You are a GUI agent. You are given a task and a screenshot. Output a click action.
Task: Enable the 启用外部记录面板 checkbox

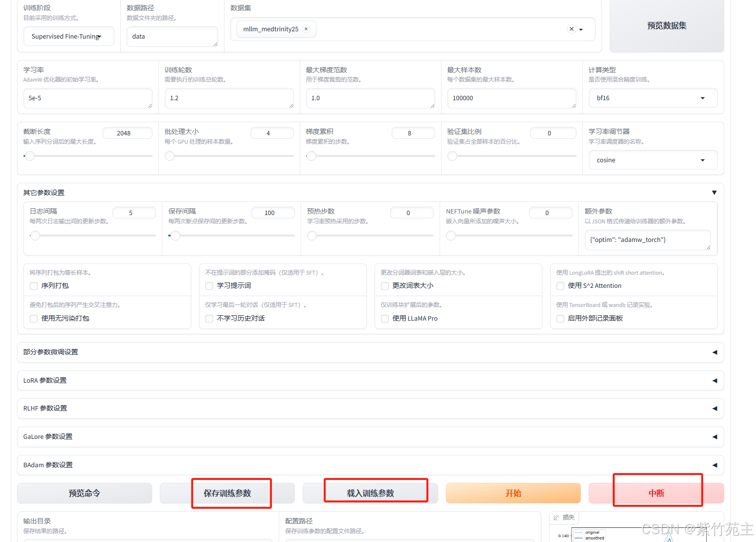pos(560,319)
